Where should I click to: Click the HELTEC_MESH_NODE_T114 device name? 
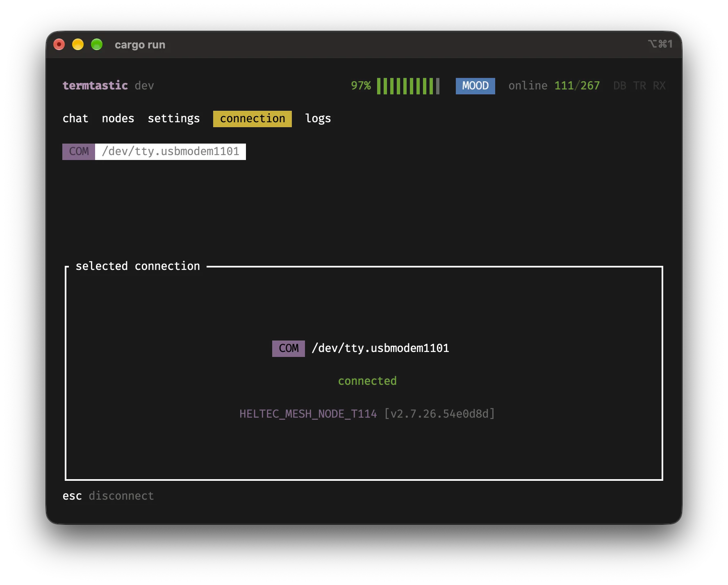[308, 414]
